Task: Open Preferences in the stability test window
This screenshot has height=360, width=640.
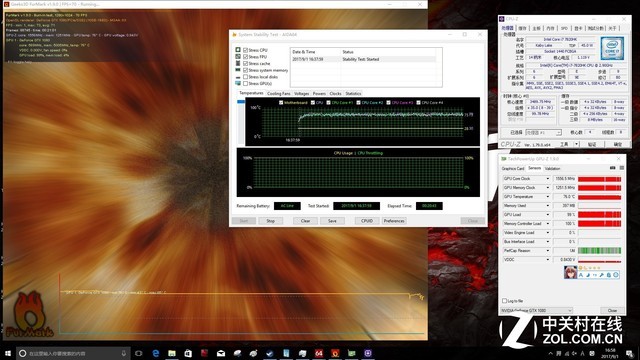Action: click(x=394, y=221)
